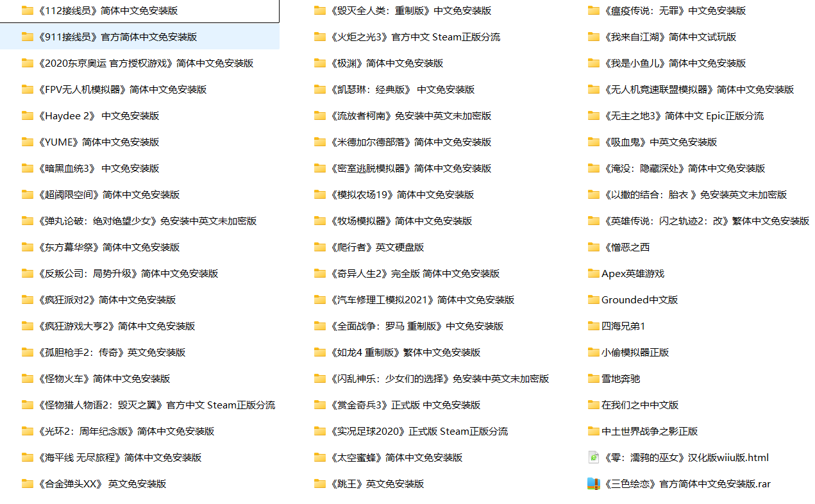This screenshot has width=815, height=504.
Task: Select《牧场模拟器》简体中文免安装版
Action: [401, 221]
